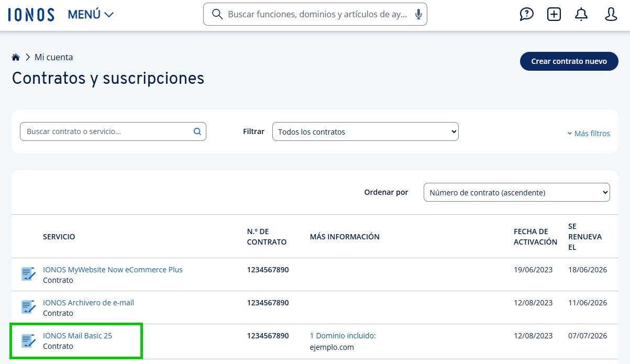Focus the top search field for functions and domains
The width and height of the screenshot is (630, 364).
315,14
